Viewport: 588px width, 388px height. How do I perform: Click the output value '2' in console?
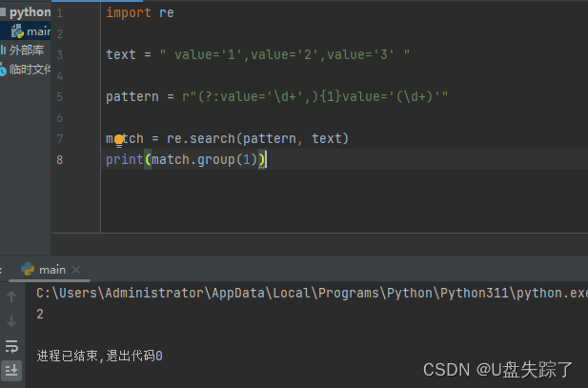click(x=40, y=314)
